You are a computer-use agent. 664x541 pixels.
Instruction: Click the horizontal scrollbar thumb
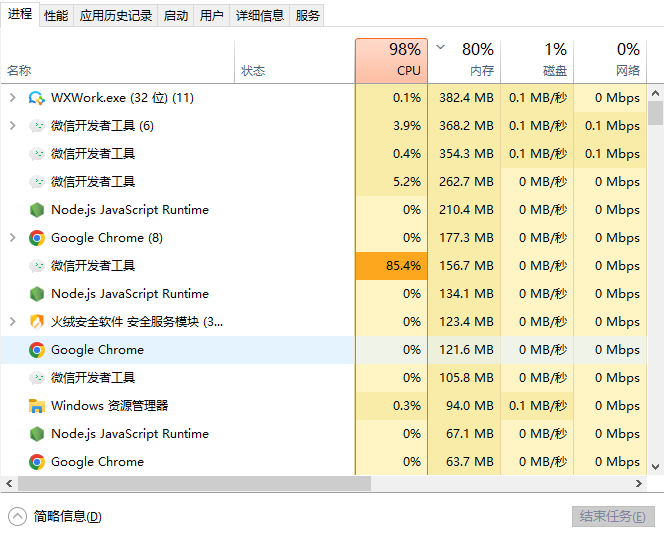(194, 483)
